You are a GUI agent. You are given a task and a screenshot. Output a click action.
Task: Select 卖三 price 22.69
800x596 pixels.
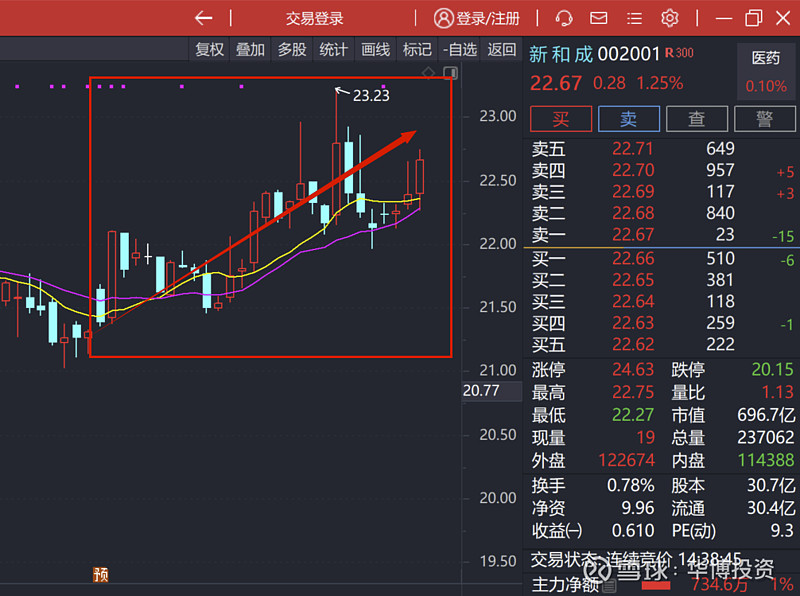(633, 191)
